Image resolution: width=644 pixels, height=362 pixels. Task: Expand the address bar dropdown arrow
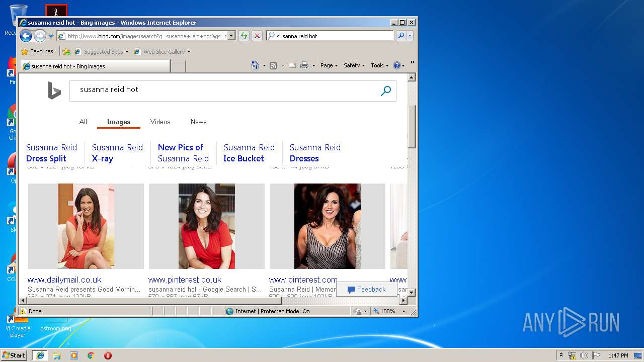(x=231, y=36)
